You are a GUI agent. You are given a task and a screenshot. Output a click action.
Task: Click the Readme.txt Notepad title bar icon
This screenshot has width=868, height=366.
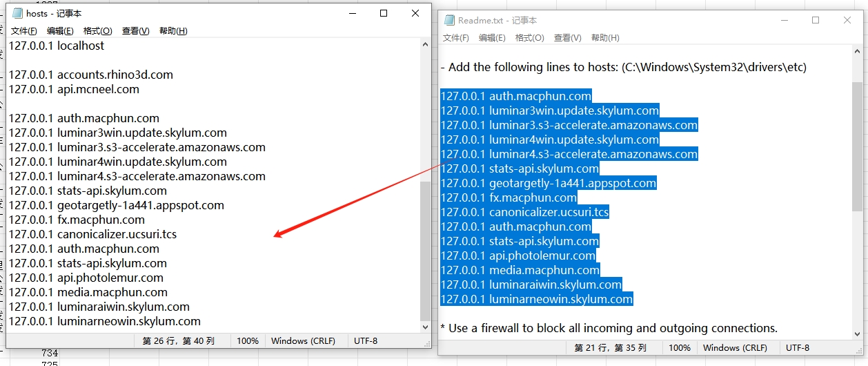point(449,21)
